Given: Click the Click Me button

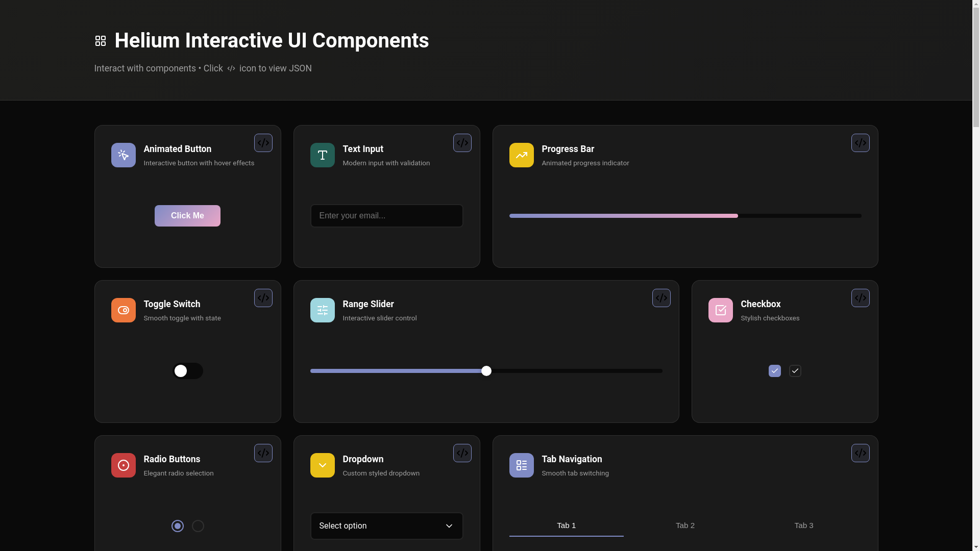Looking at the screenshot, I should click(188, 216).
